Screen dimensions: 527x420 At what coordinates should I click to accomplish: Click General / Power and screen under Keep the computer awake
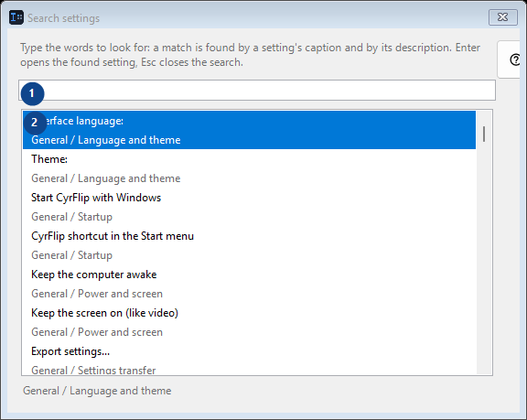click(97, 294)
